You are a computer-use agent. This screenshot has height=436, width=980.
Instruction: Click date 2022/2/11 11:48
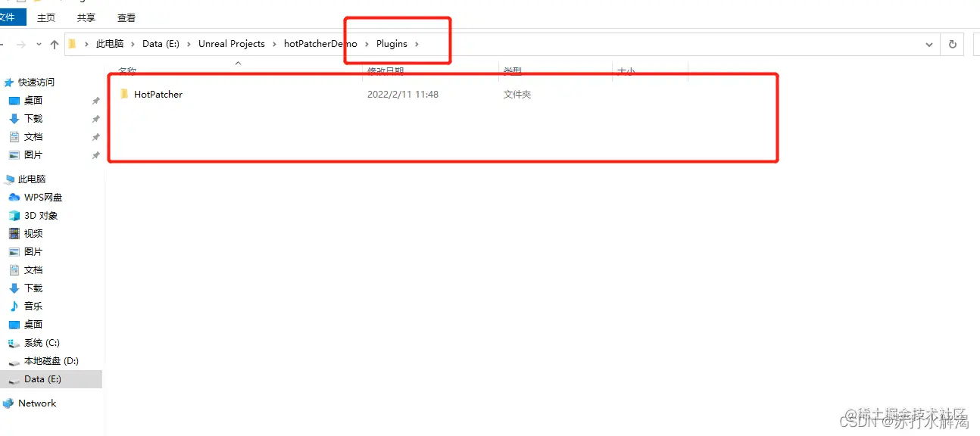pyautogui.click(x=403, y=95)
